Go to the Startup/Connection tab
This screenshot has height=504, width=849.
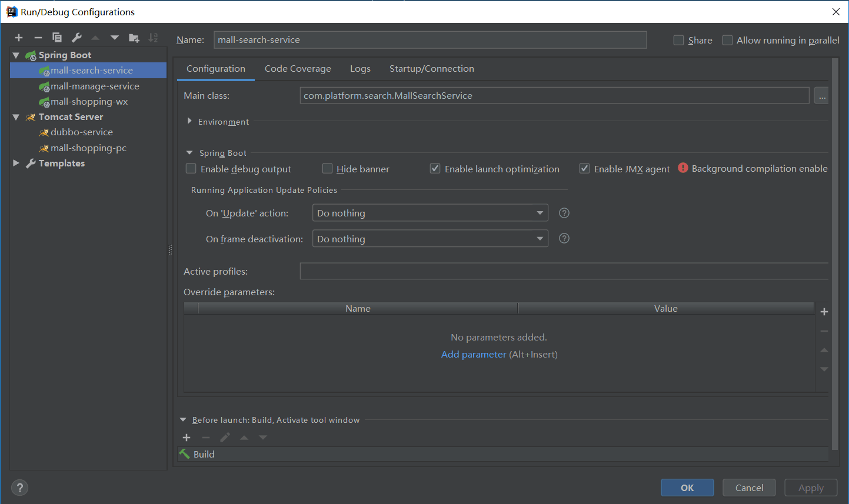coord(432,69)
